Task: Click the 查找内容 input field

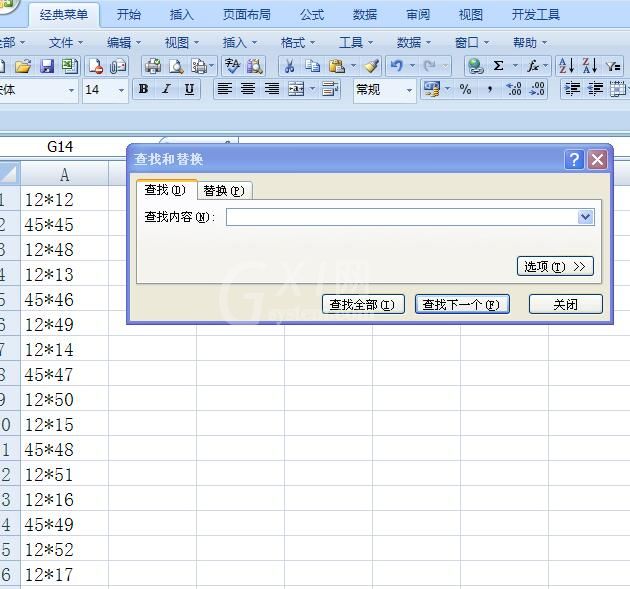Action: coord(402,217)
